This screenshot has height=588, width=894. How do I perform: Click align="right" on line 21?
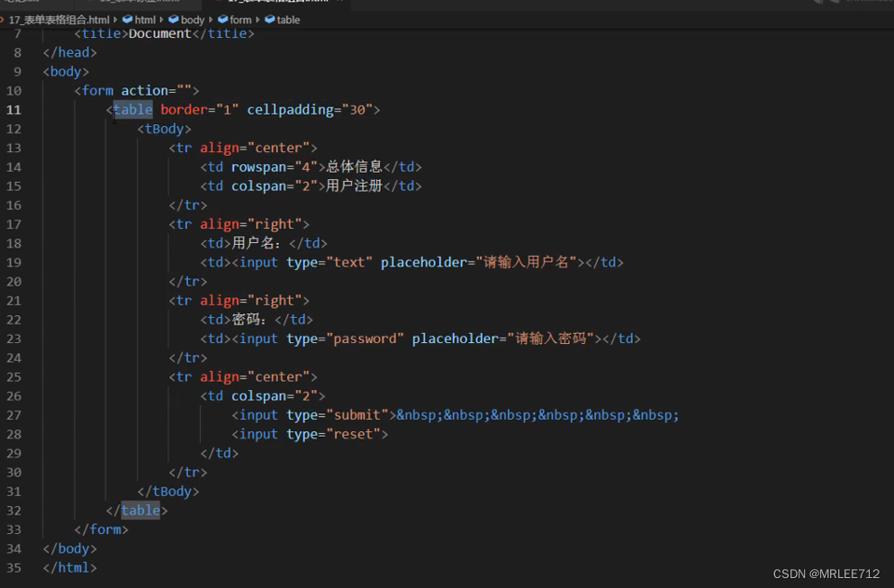click(x=251, y=301)
